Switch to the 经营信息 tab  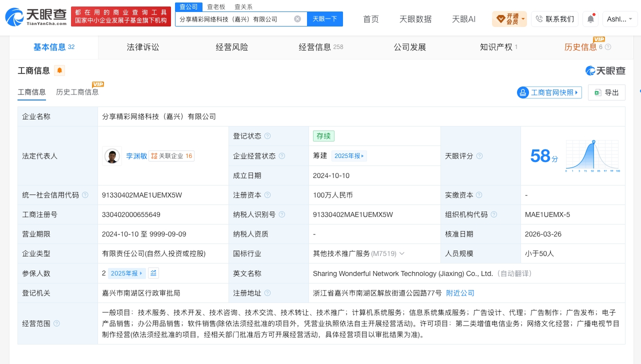(321, 47)
